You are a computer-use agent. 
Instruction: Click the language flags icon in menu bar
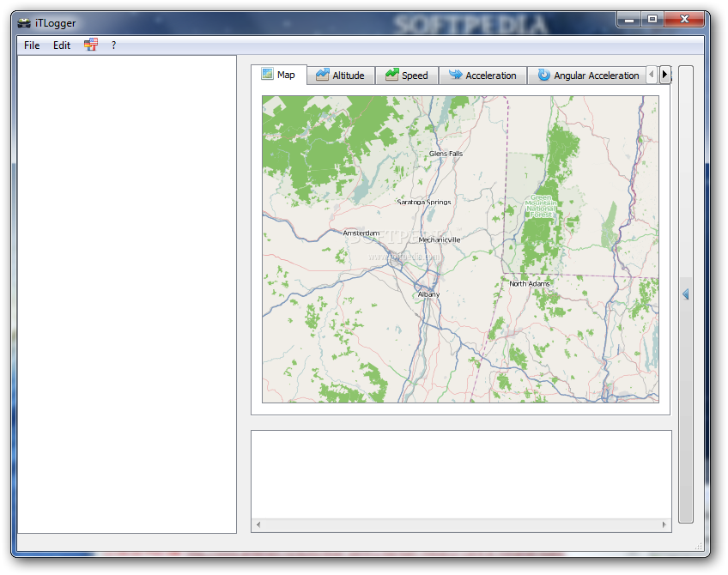[x=91, y=45]
